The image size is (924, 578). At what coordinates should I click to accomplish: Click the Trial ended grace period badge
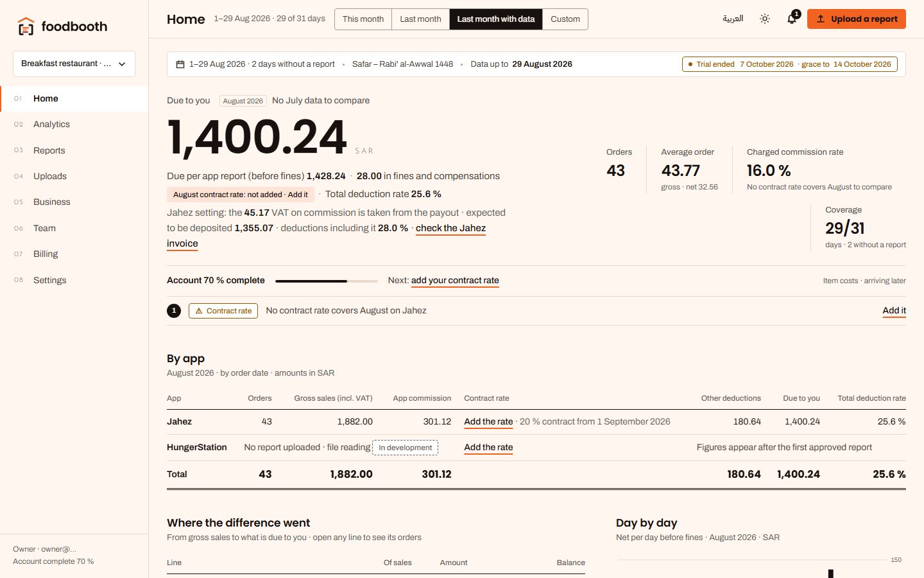pyautogui.click(x=790, y=64)
